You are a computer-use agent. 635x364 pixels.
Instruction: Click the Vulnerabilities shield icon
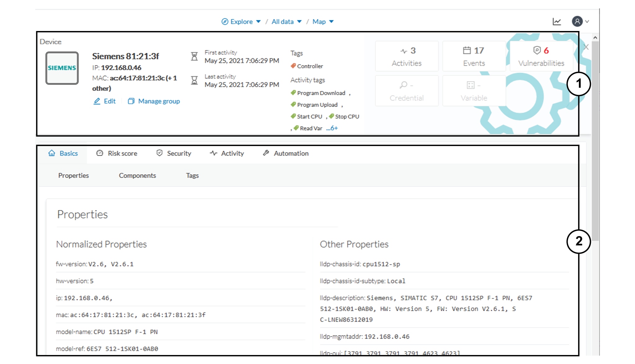point(537,50)
